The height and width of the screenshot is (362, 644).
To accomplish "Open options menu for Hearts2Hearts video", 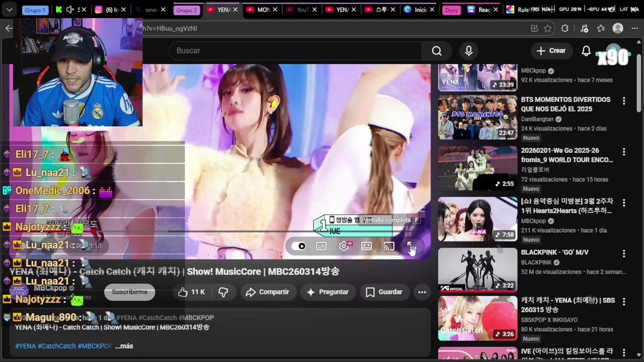I will coord(624,203).
